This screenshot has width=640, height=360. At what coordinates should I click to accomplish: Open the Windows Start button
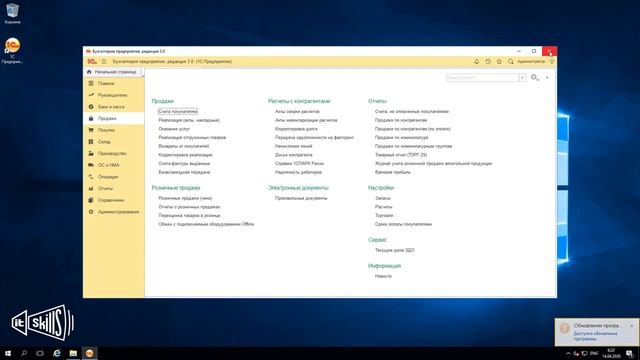pyautogui.click(x=8, y=353)
